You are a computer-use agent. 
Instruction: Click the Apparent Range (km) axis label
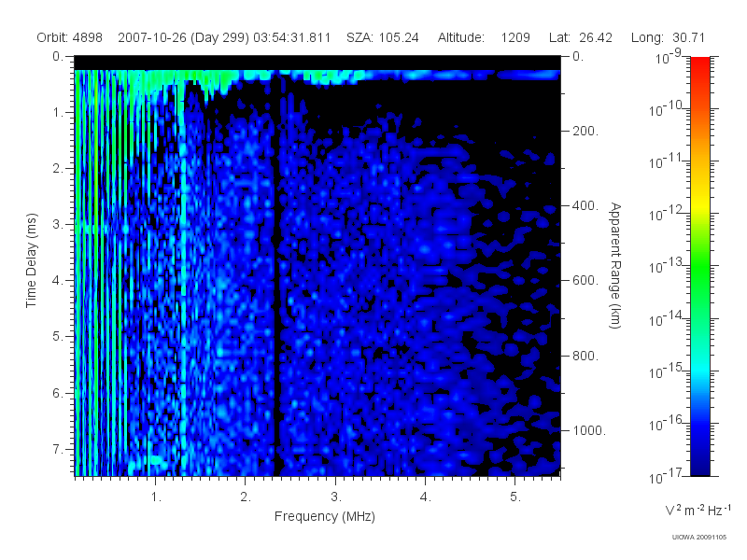point(615,265)
